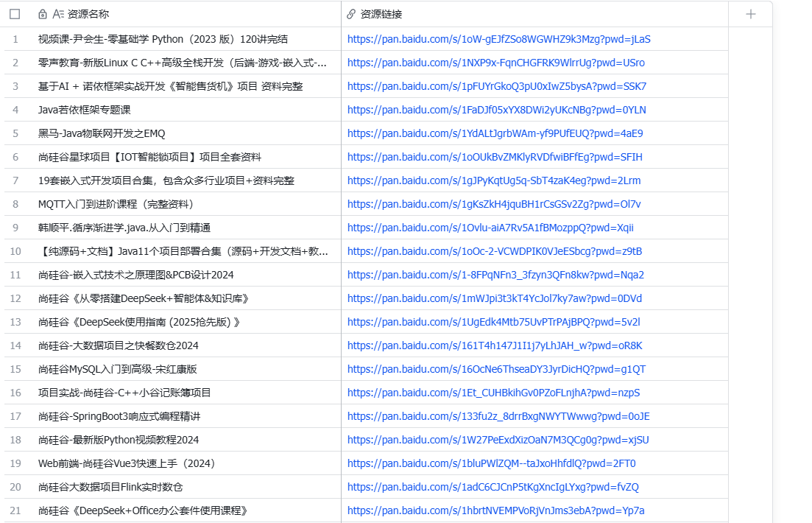Screen dimensions: 812x523
Task: Open link ending with pwd=0YLN
Action: 497,110
